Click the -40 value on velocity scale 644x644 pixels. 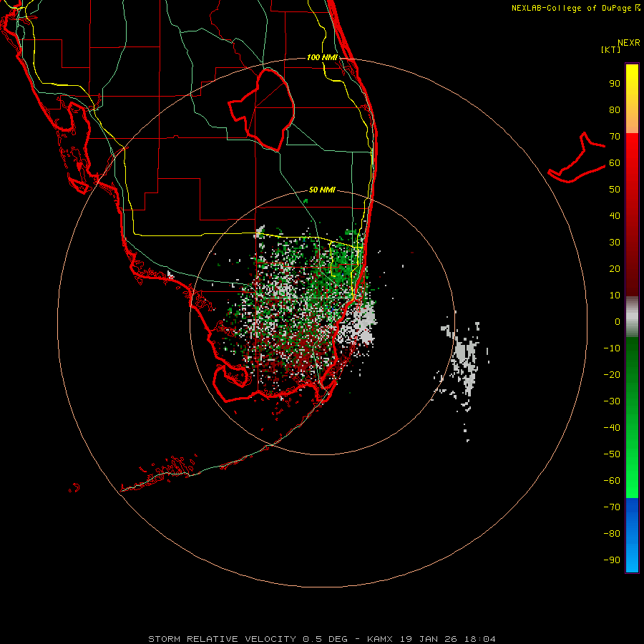click(612, 428)
